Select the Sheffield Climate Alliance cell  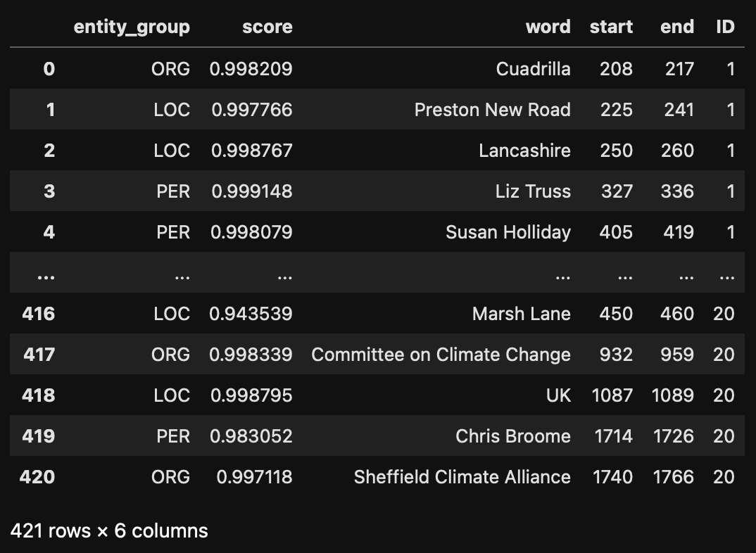click(x=462, y=477)
